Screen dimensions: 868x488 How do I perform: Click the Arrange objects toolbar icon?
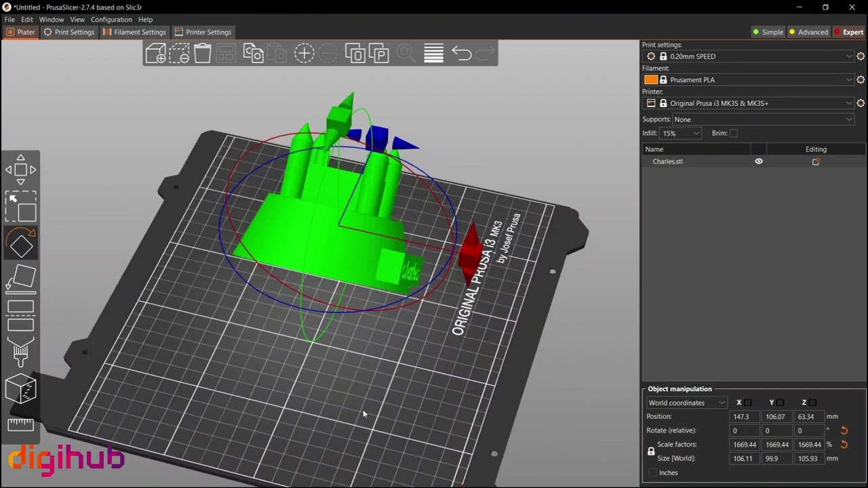(x=226, y=54)
